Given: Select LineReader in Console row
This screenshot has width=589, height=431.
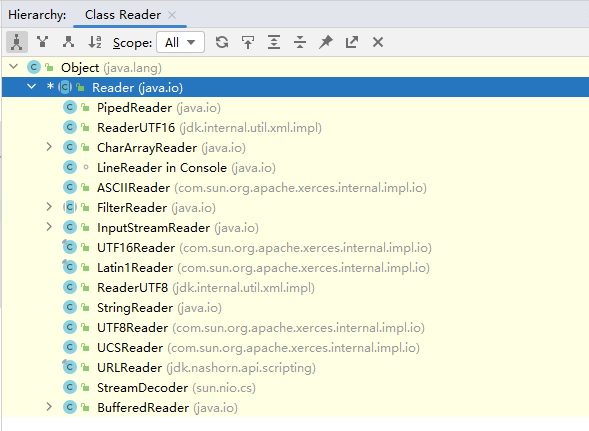Looking at the screenshot, I should (295, 168).
